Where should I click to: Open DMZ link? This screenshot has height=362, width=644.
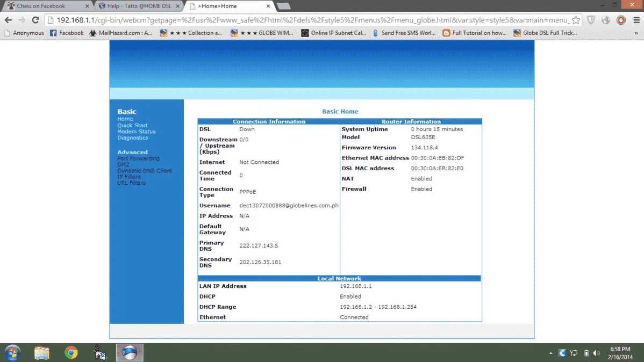[123, 164]
